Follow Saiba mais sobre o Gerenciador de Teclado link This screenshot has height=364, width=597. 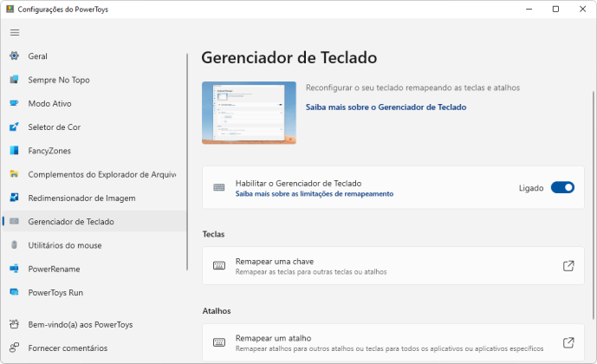coord(386,107)
